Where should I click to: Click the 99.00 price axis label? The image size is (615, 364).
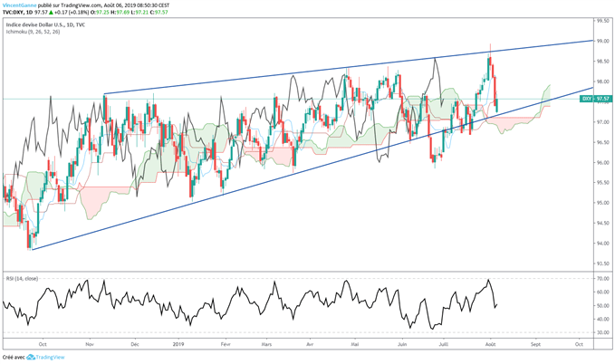pos(603,41)
